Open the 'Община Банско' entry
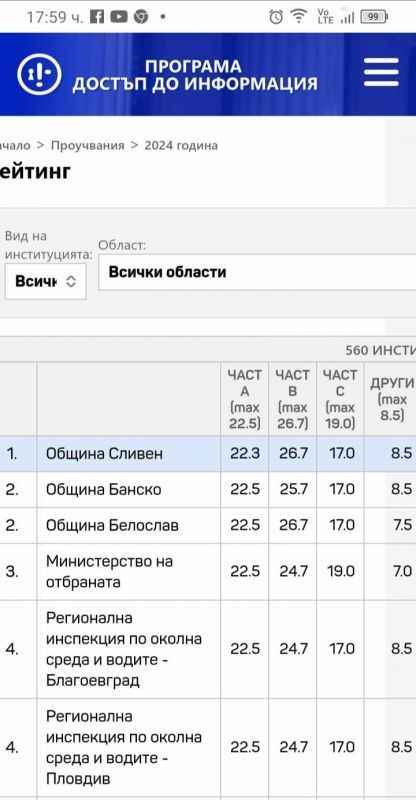Screen dimensions: 416x800 [104, 489]
